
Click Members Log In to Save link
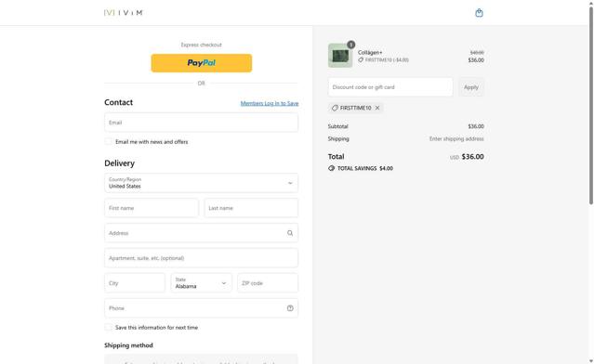point(270,103)
